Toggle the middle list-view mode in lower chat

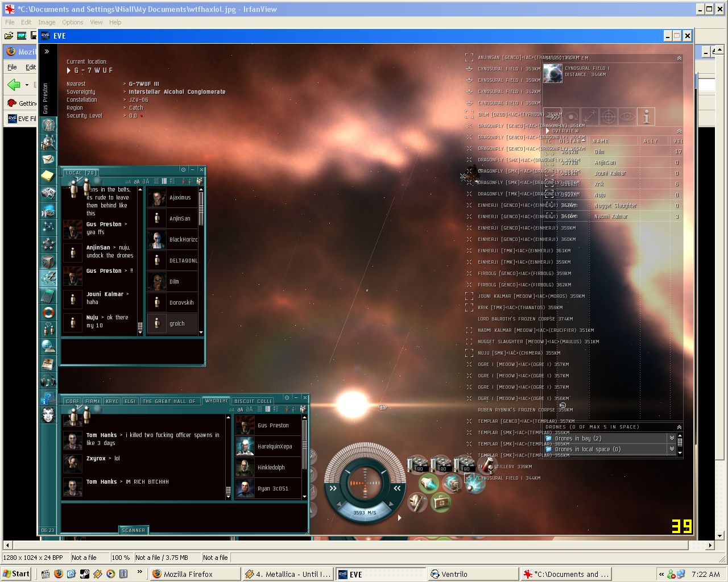268,409
